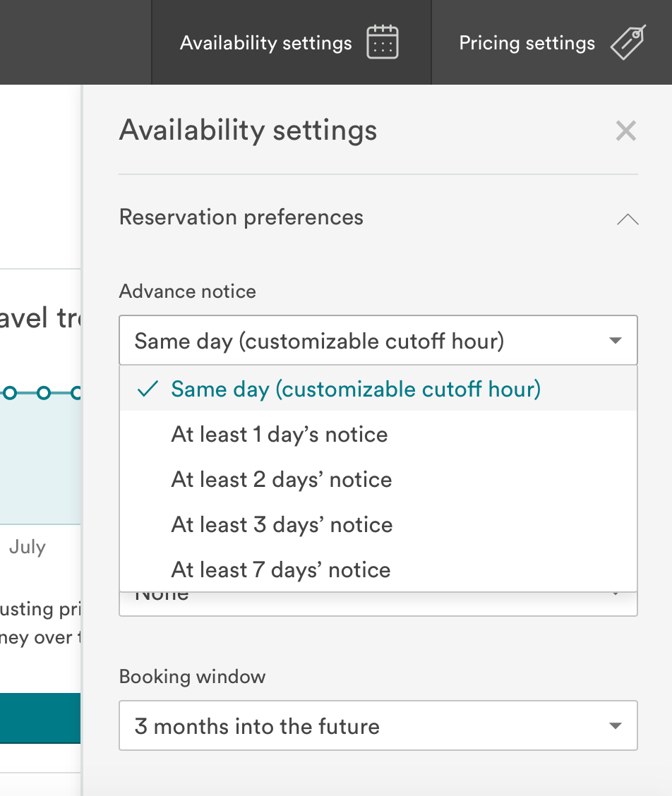Choose "At least 1 day's notice"
The width and height of the screenshot is (672, 796).
tap(280, 434)
